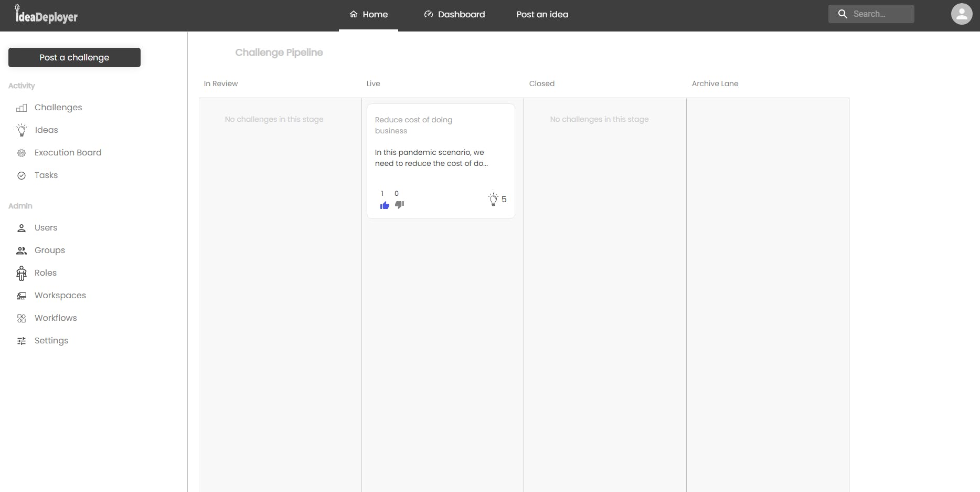The width and height of the screenshot is (980, 492).
Task: Click the Settings sliders icon
Action: coord(22,341)
